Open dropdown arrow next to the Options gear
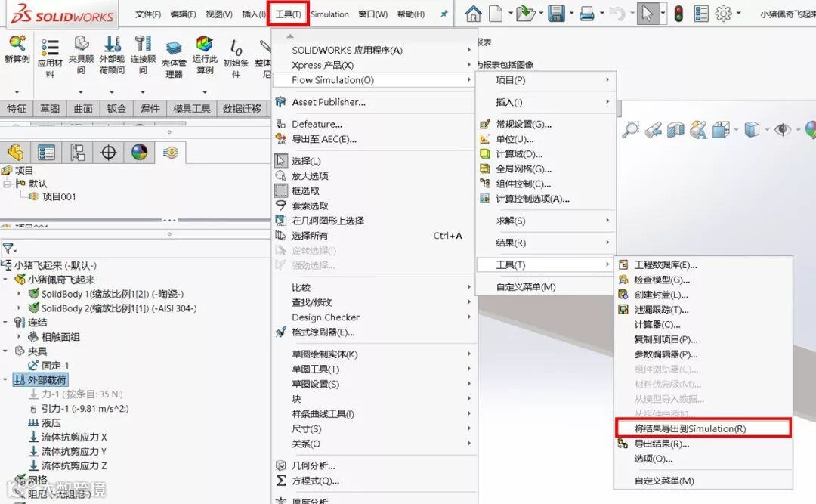This screenshot has width=816, height=504. pos(738,14)
